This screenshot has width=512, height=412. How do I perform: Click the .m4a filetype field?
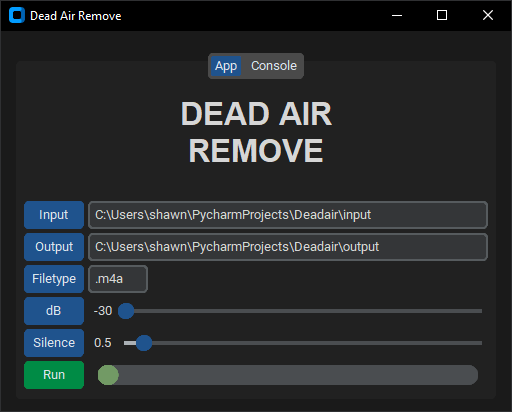[x=118, y=279]
